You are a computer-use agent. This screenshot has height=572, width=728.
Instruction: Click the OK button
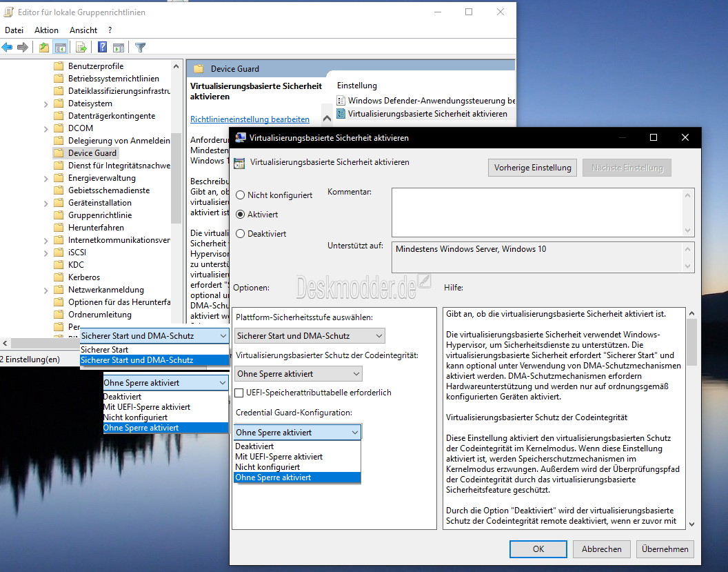coord(538,549)
